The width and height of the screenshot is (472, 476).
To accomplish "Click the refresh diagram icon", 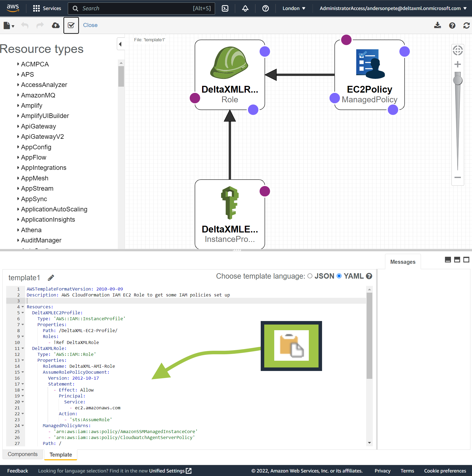I will 466,25.
